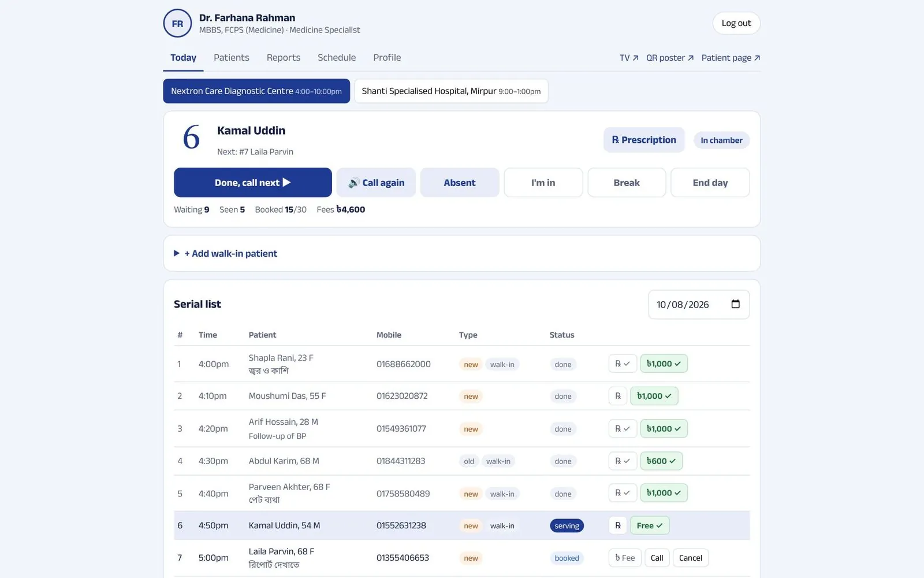Open prescription icon for Arif Hossain row
Image resolution: width=924 pixels, height=578 pixels.
coord(623,428)
